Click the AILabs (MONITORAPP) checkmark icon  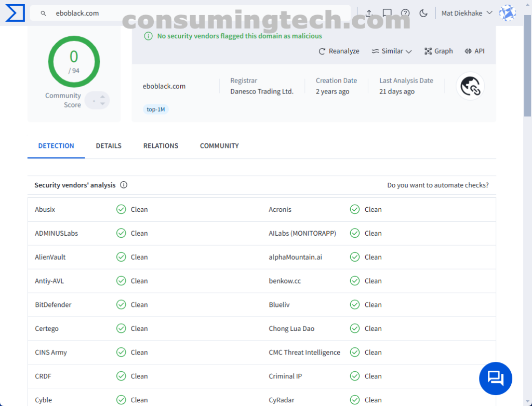click(x=355, y=233)
